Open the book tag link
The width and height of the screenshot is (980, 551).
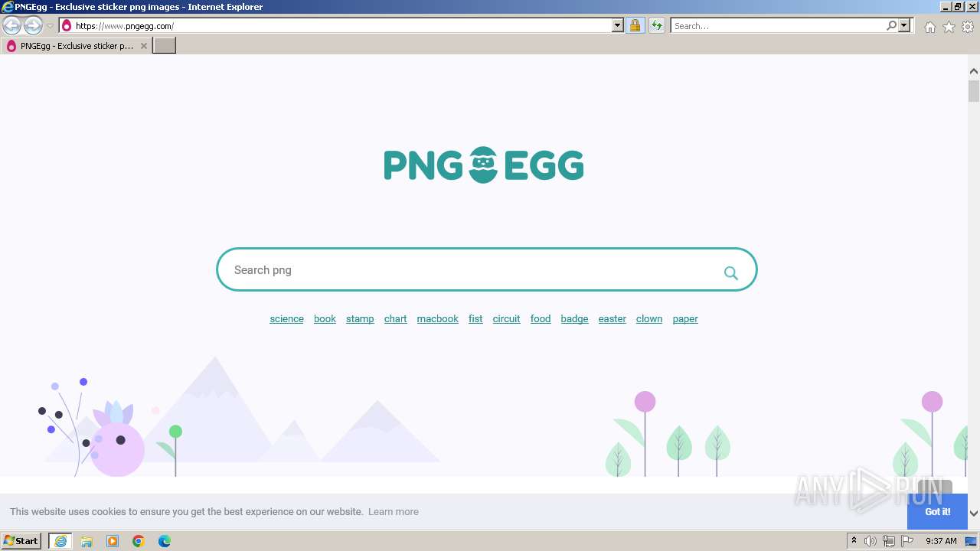click(x=325, y=319)
